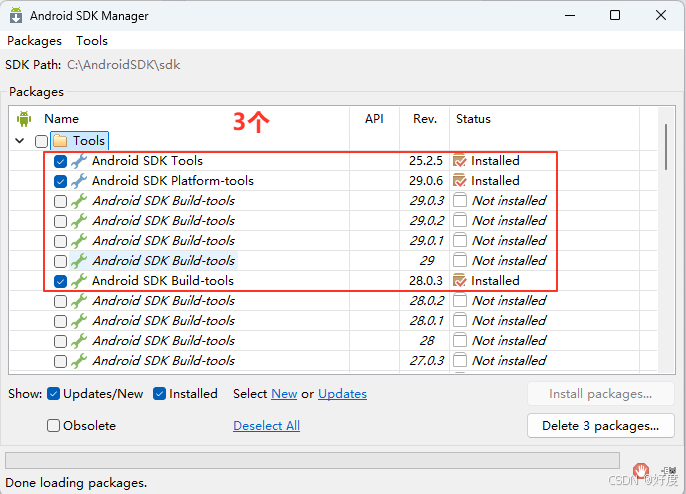Screen dimensions: 686x494
Task: Select the Android SDK Platform-tools row name
Action: click(173, 181)
